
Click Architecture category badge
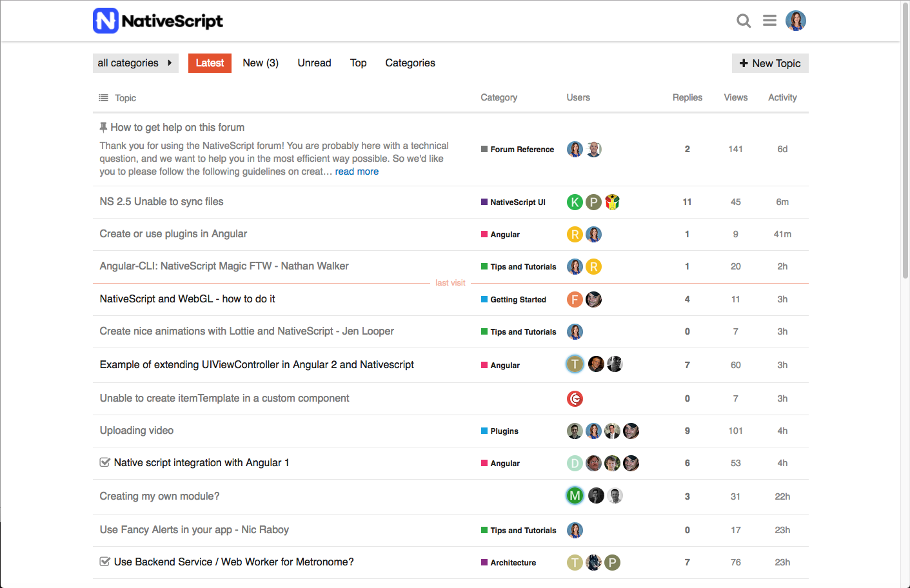509,563
